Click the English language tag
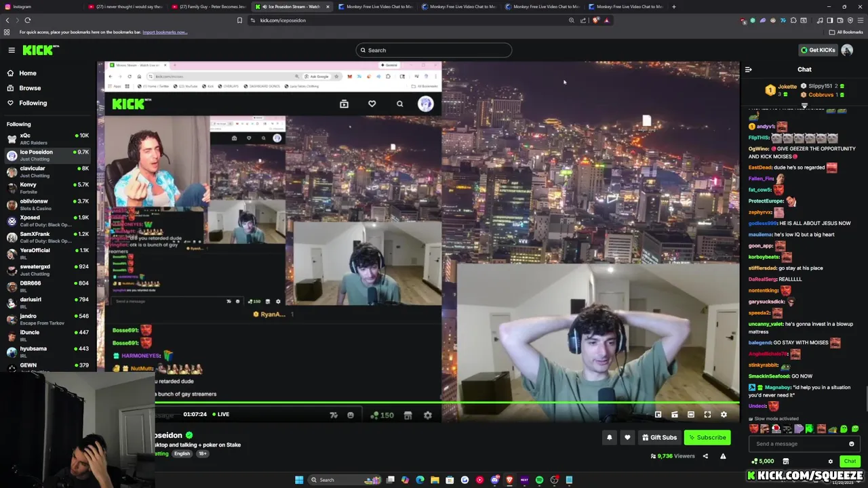The width and height of the screenshot is (868, 488). pos(182,453)
